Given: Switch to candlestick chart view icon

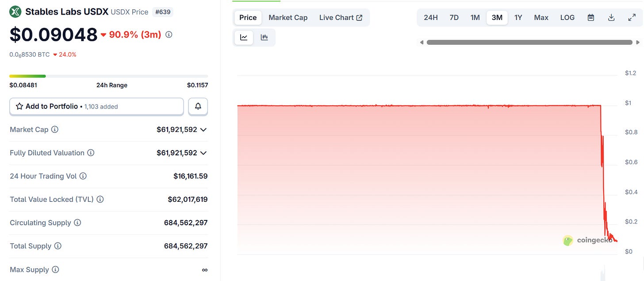Looking at the screenshot, I should point(264,38).
